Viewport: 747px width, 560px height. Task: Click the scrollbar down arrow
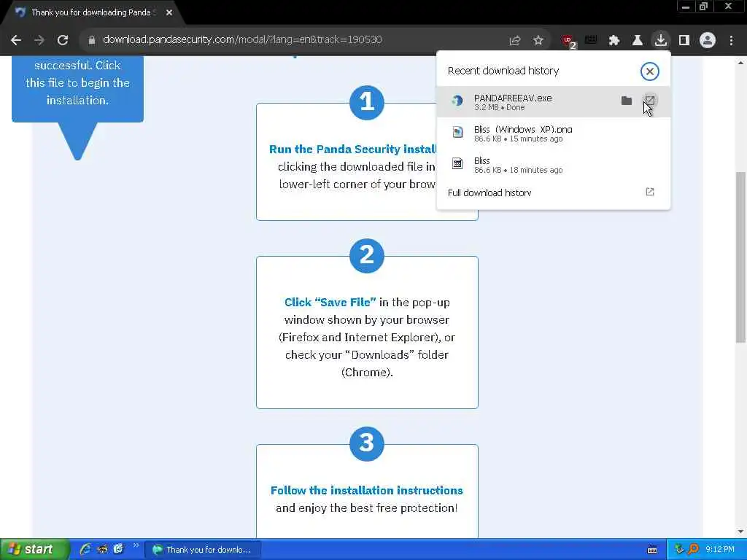[x=740, y=532]
